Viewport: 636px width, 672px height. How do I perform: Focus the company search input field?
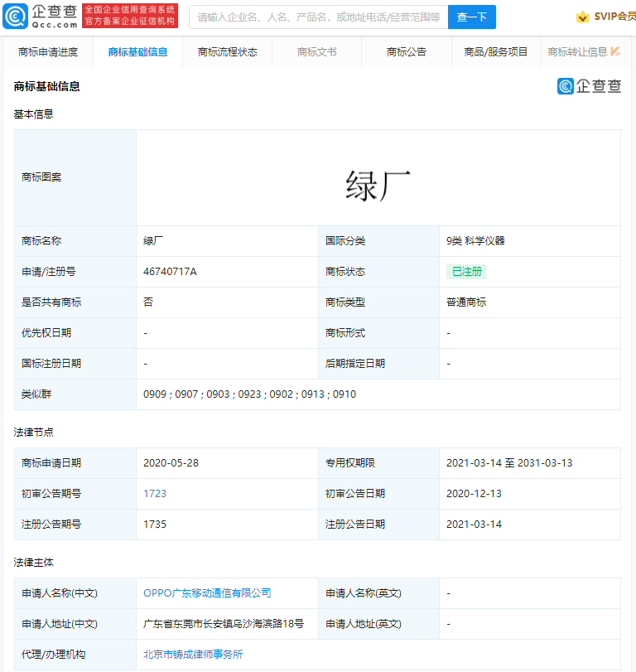319,17
